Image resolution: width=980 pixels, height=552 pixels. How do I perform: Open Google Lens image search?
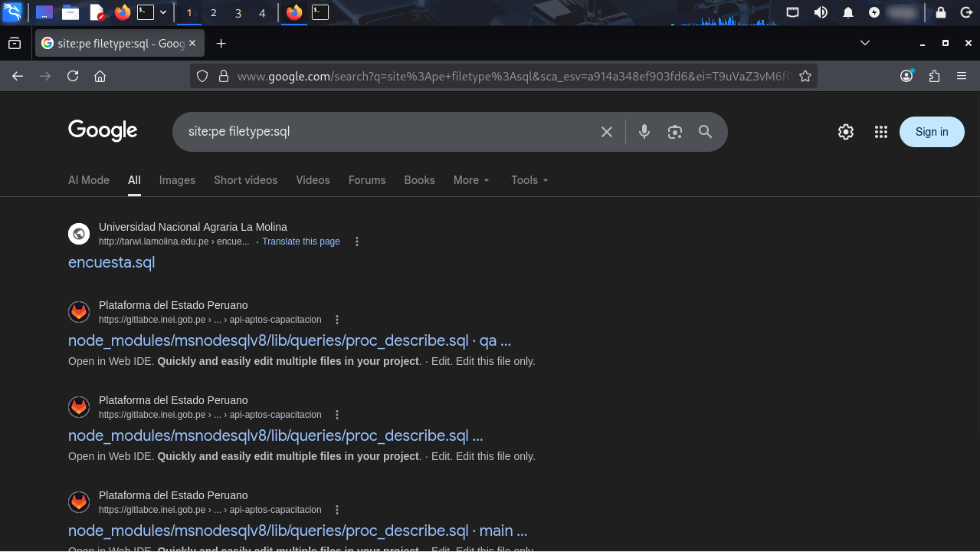[674, 132]
